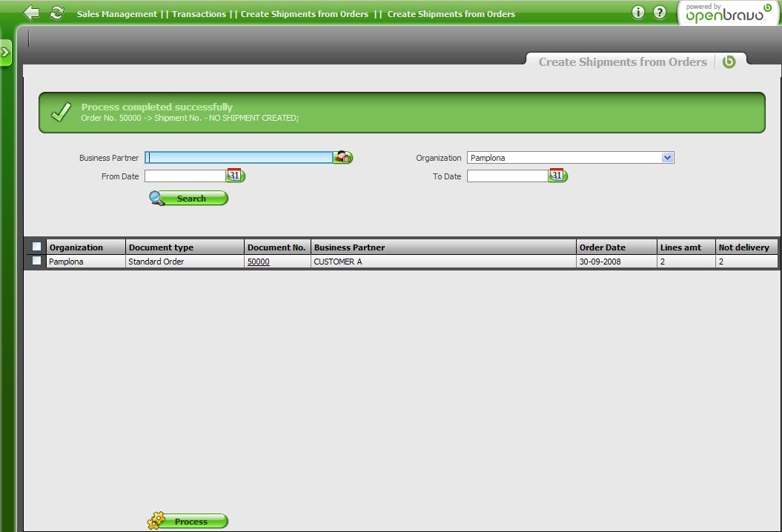Open the To Date calendar icon
Image resolution: width=782 pixels, height=532 pixels.
coord(557,176)
